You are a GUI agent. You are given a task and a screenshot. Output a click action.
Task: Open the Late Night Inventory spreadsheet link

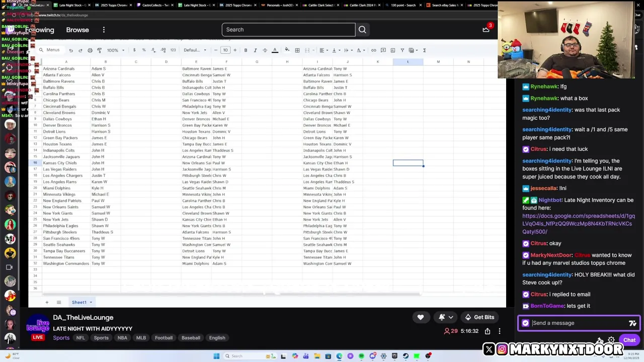point(579,224)
